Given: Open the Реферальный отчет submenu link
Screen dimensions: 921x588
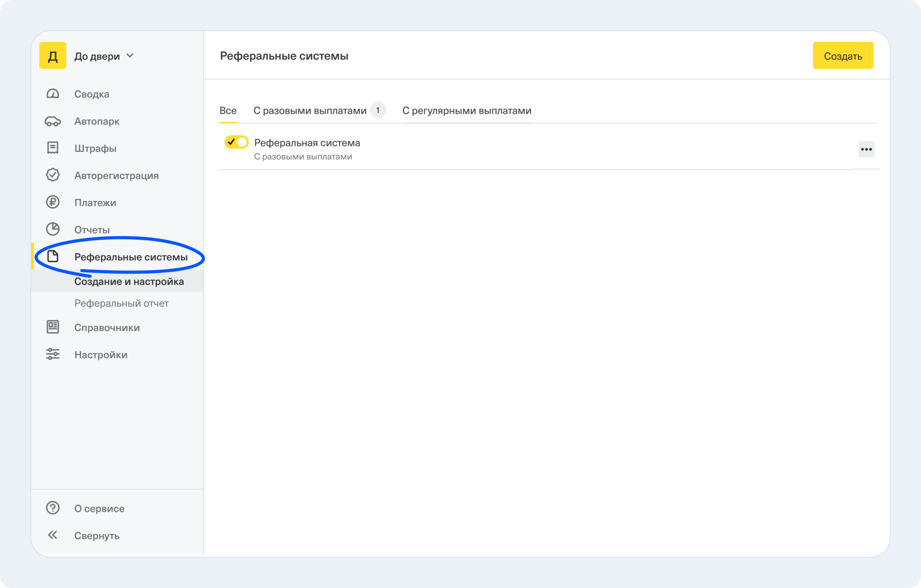Looking at the screenshot, I should (121, 303).
